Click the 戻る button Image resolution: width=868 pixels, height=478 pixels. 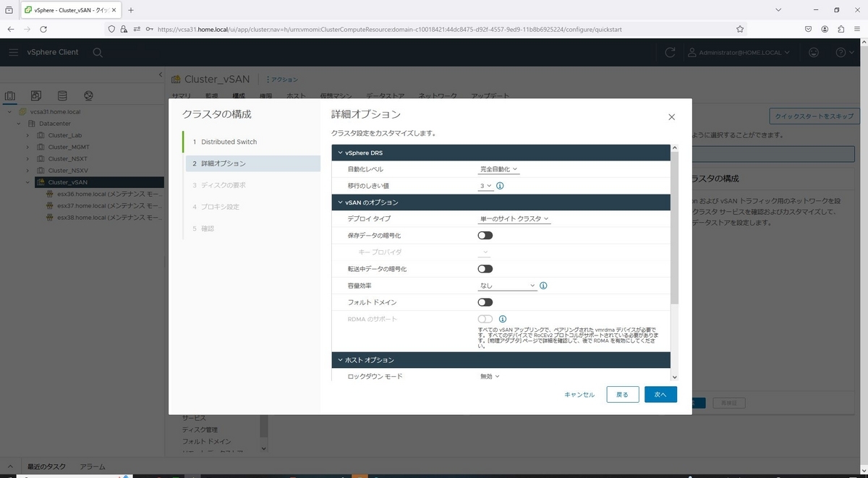623,395
